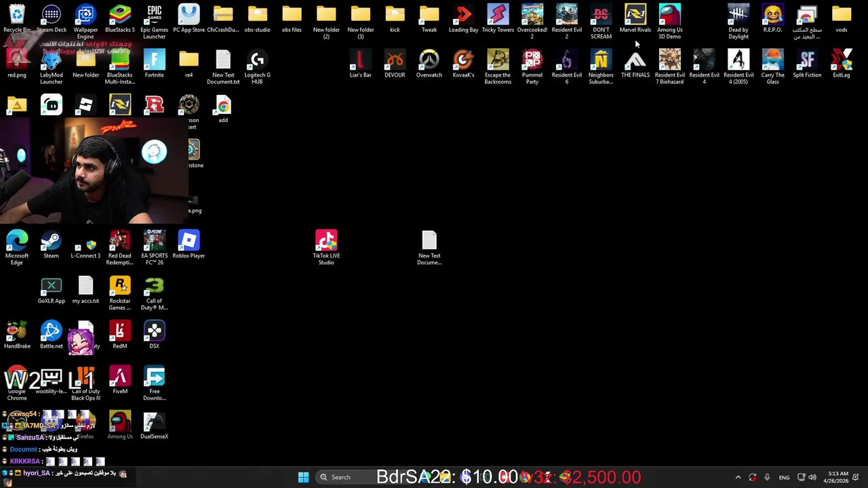Launch BlueStacks 5 shortcut
This screenshot has width=868, height=488.
[120, 18]
